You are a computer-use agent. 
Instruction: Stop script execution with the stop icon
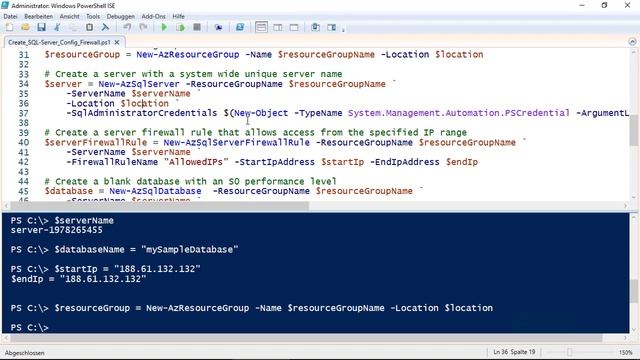tap(197, 27)
